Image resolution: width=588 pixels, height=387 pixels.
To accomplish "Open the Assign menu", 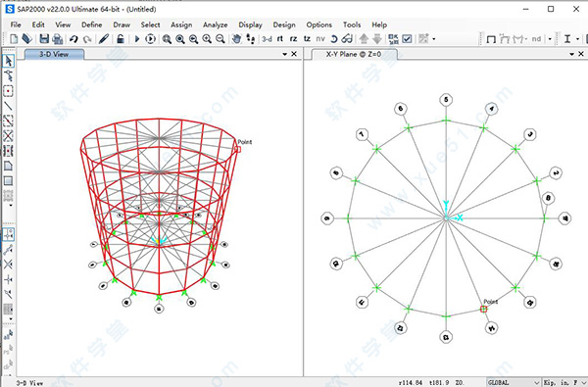I will [181, 24].
